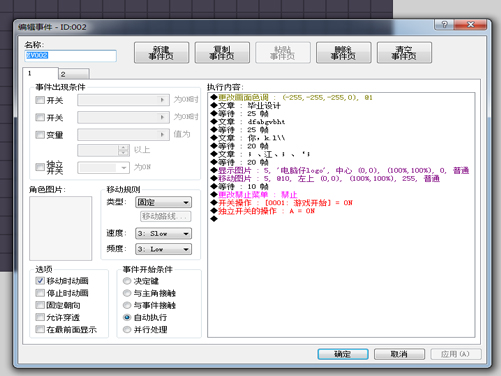Select the 显示图片 command line
This screenshot has height=376, width=501.
(x=340, y=170)
